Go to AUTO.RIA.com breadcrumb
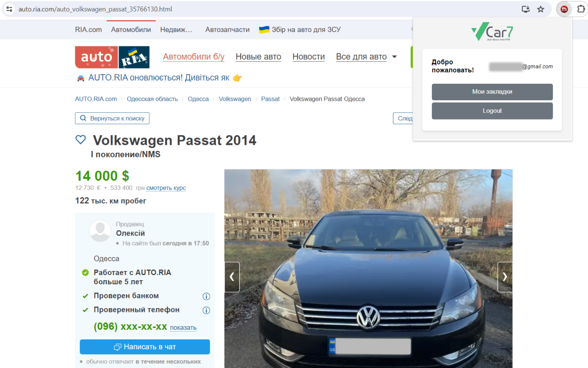588x368 pixels. point(96,99)
